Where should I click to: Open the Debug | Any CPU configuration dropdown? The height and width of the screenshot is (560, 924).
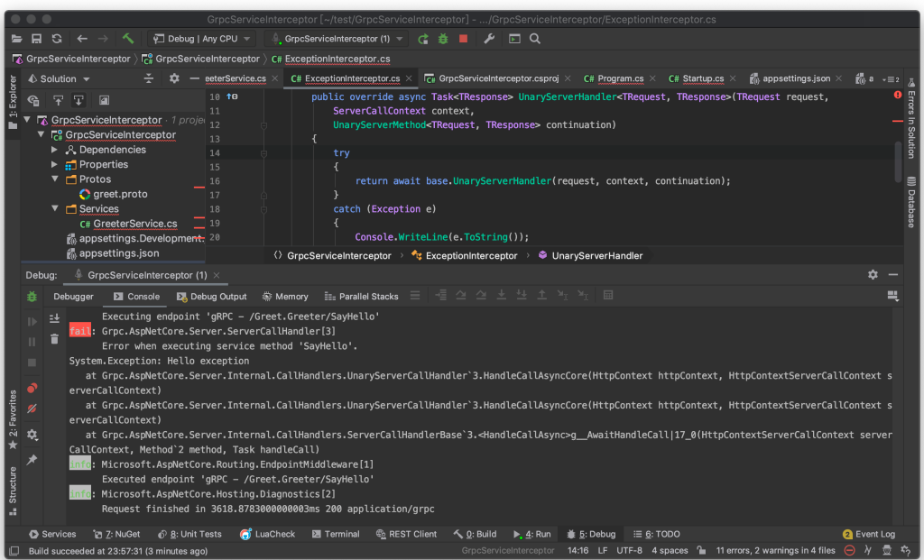201,39
